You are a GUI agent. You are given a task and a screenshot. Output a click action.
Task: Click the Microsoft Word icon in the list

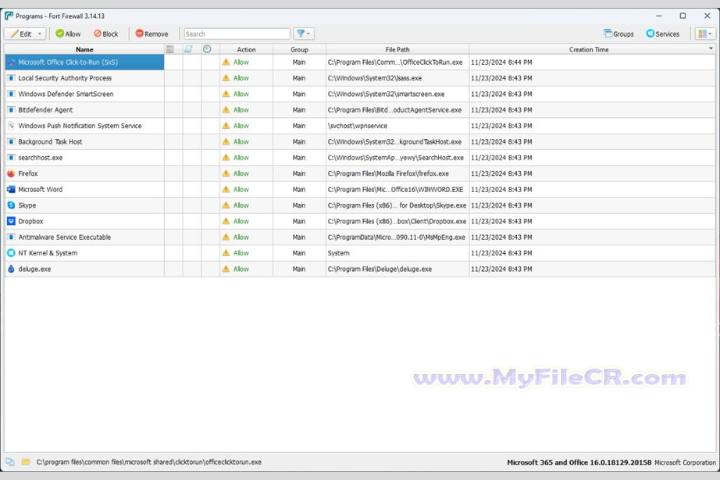pyautogui.click(x=11, y=189)
